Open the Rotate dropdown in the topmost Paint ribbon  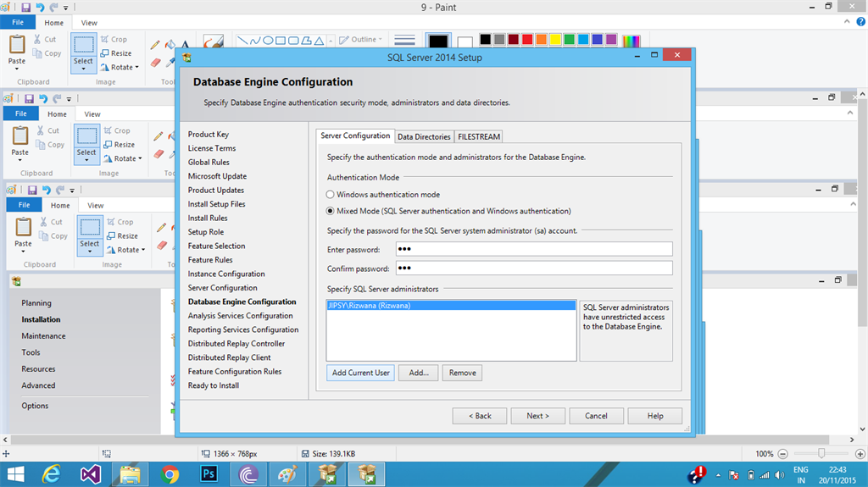(120, 67)
